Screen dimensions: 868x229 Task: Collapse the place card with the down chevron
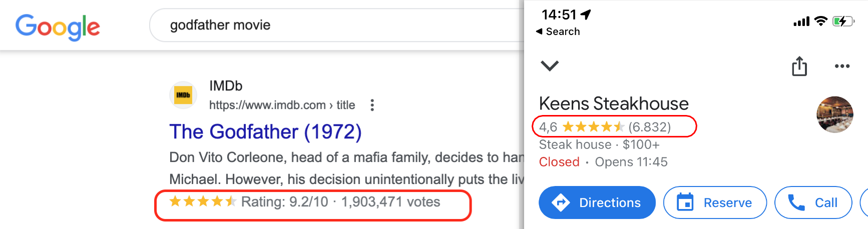pyautogui.click(x=550, y=65)
